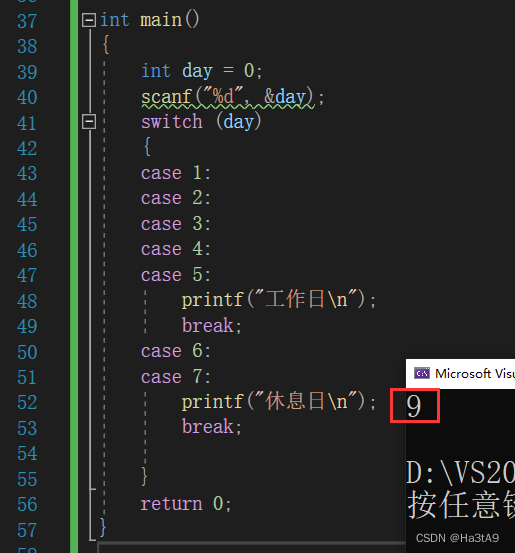Screen dimensions: 515x553
Task: Click the 'return 0;' statement
Action: (x=186, y=503)
